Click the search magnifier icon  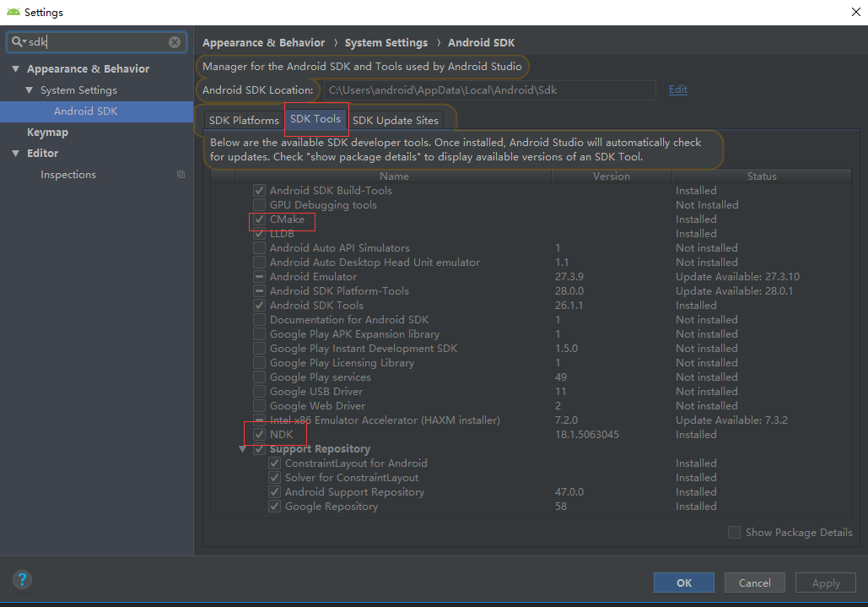17,41
